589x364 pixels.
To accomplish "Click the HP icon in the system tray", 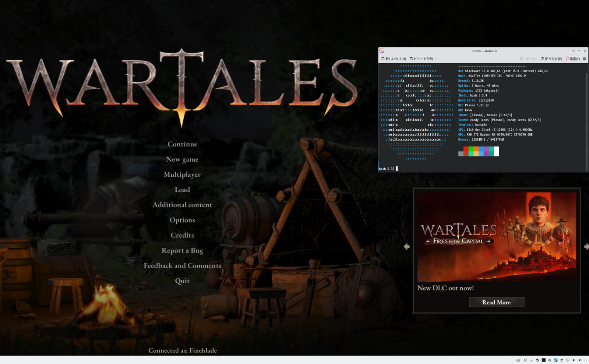I will click(x=556, y=360).
